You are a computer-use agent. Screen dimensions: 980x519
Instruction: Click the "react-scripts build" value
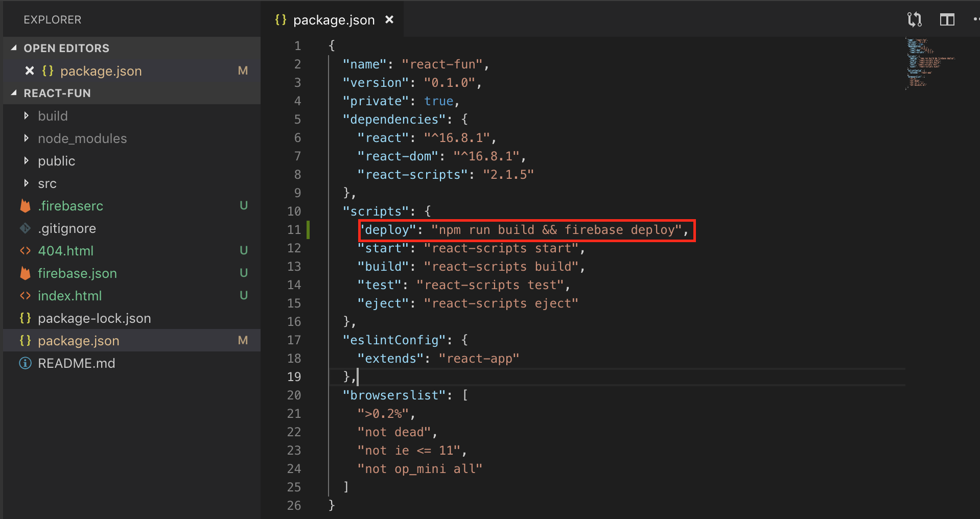pyautogui.click(x=501, y=267)
